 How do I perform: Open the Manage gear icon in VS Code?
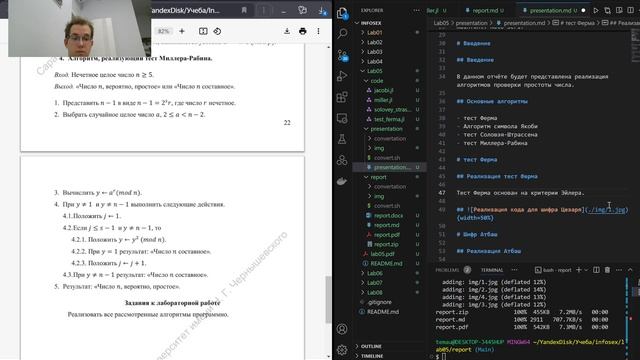[342, 349]
